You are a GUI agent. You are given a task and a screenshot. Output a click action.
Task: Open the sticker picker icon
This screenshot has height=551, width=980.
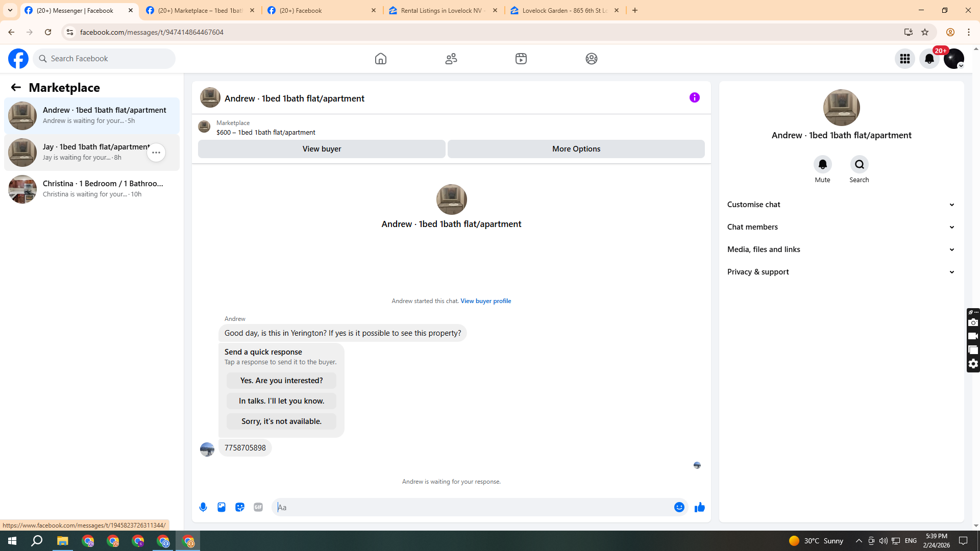[x=240, y=507]
